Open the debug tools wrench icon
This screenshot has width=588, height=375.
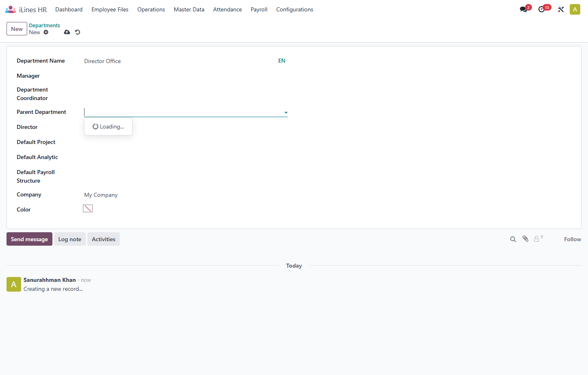click(x=561, y=9)
